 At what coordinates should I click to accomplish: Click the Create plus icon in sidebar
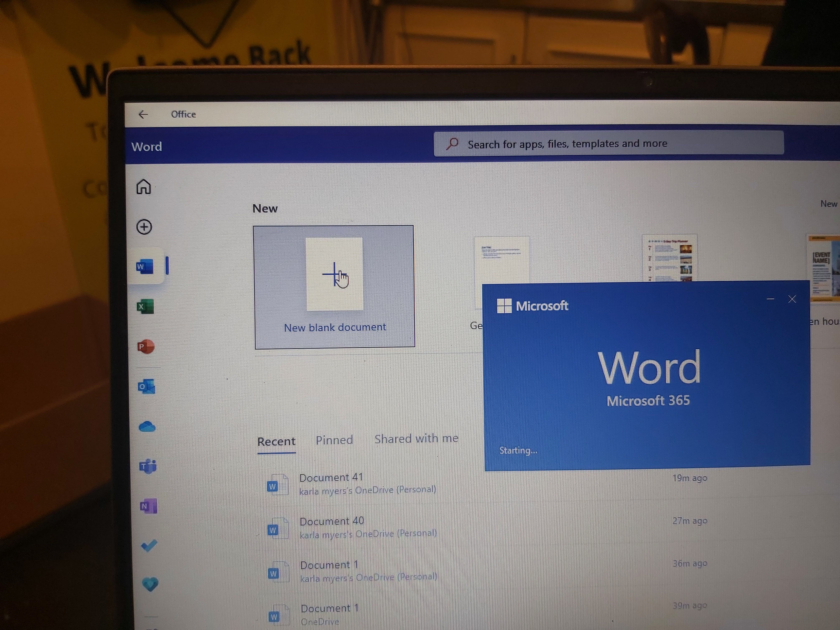click(x=144, y=227)
